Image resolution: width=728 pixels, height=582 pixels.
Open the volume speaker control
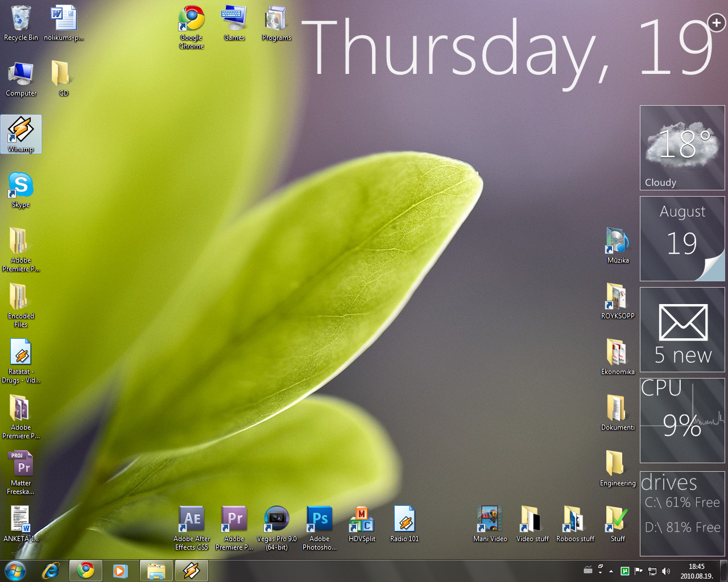[666, 571]
